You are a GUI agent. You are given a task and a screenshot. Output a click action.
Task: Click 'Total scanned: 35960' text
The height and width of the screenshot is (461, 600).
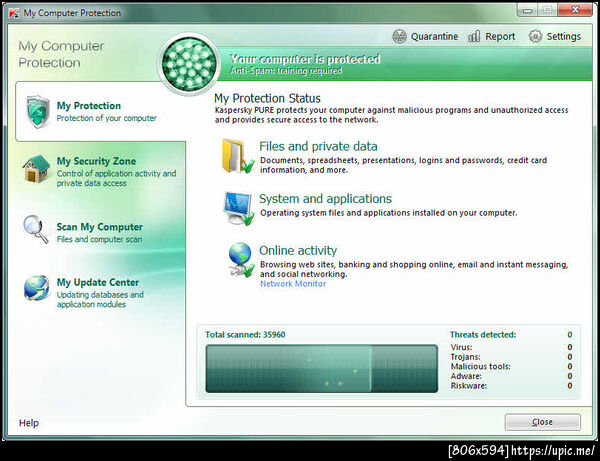point(245,335)
